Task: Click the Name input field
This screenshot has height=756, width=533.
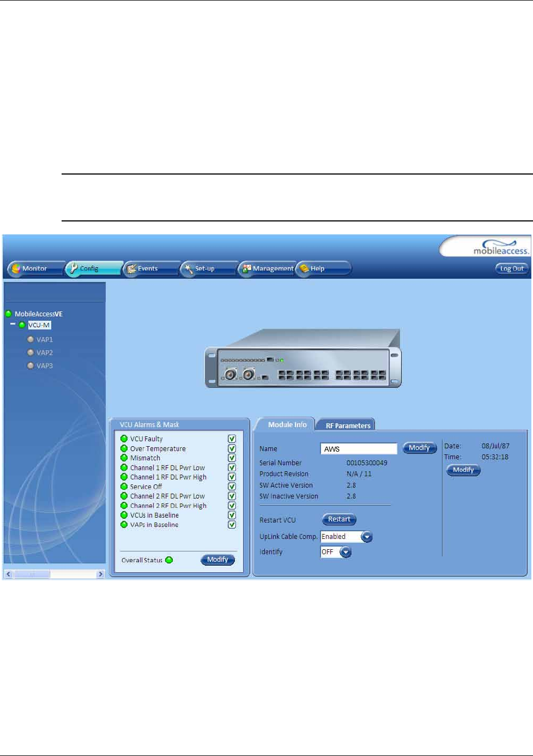Action: point(359,449)
